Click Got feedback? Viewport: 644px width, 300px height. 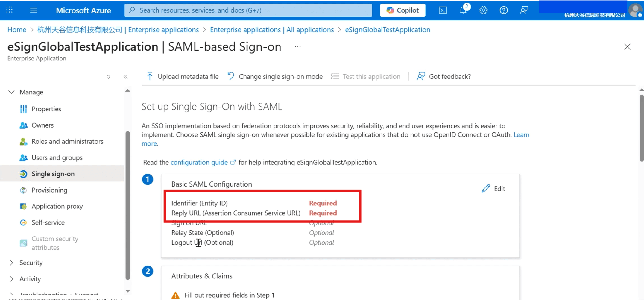pos(444,77)
